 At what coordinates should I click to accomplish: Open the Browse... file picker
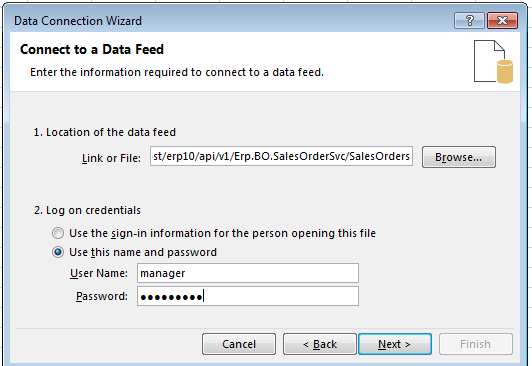pos(459,157)
